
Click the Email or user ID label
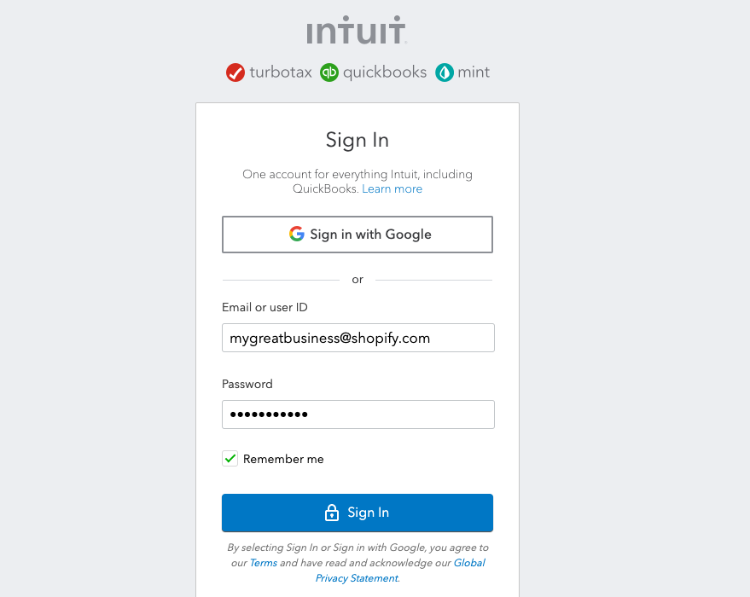coord(265,307)
